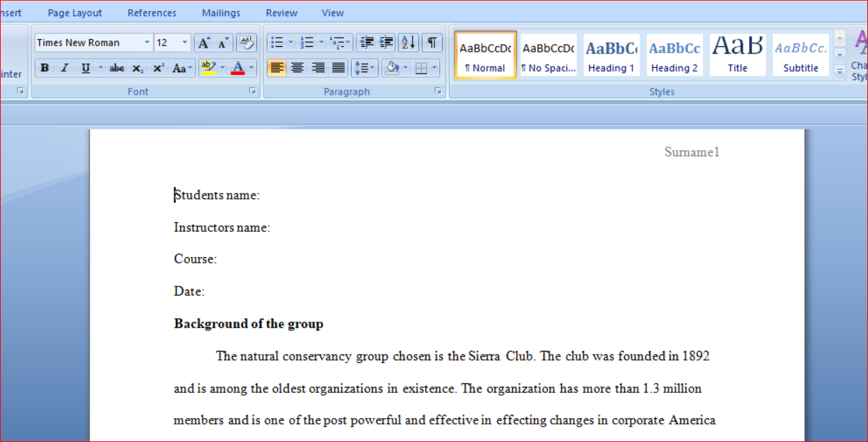This screenshot has height=442, width=868.
Task: Apply strikethrough formatting
Action: coord(117,68)
